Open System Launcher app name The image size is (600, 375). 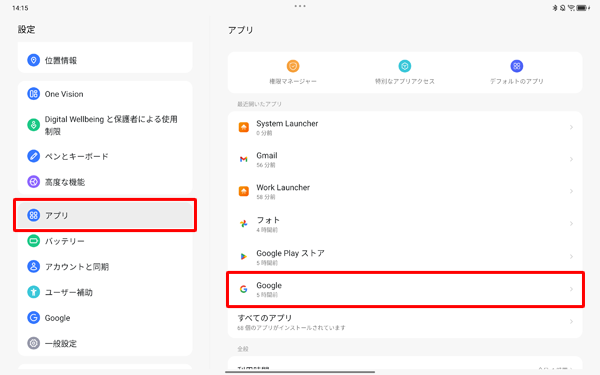(287, 124)
